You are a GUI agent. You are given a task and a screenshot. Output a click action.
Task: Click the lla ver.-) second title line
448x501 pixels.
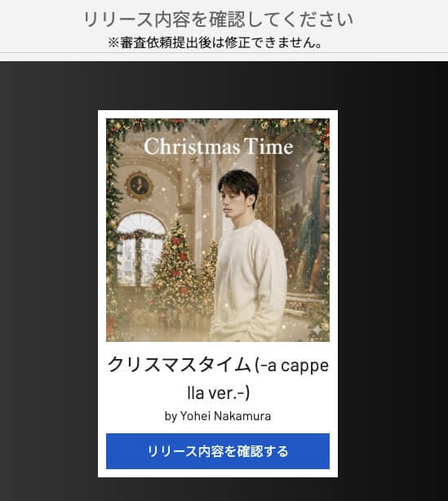(218, 393)
